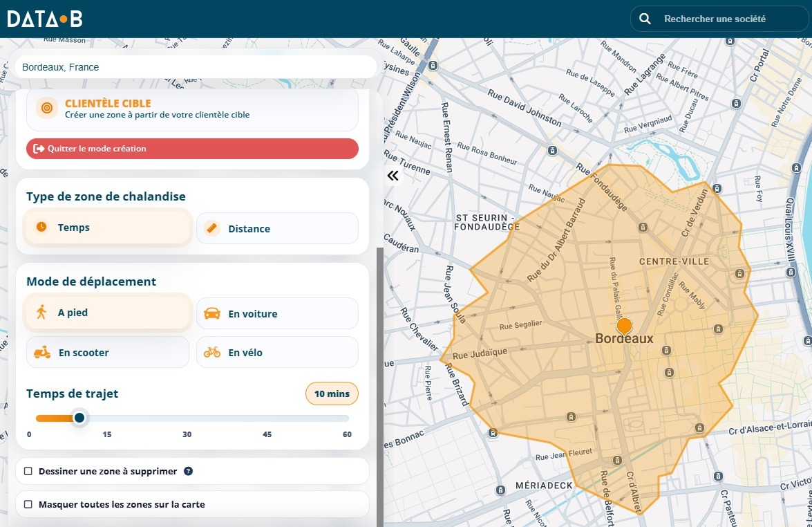812x527 pixels.
Task: Click the DATA-B logo
Action: point(45,19)
